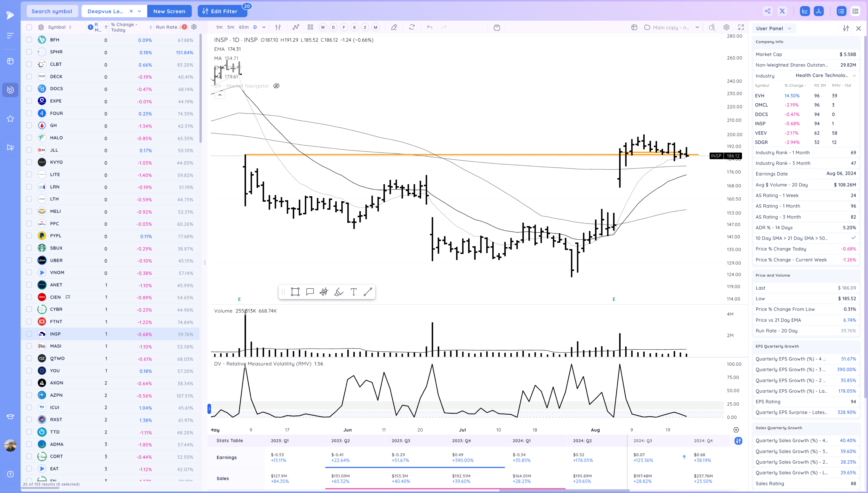This screenshot has width=868, height=493.
Task: Check the BFH row checkbox
Action: [x=29, y=40]
